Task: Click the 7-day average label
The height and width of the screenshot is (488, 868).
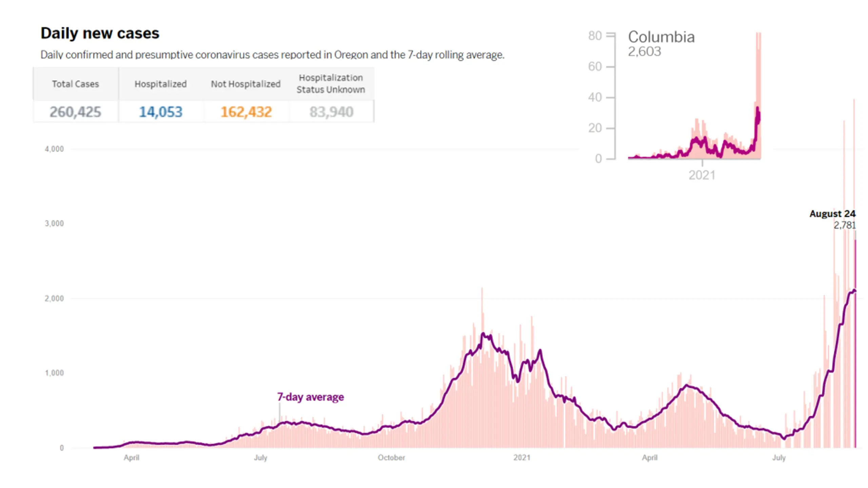Action: tap(311, 397)
